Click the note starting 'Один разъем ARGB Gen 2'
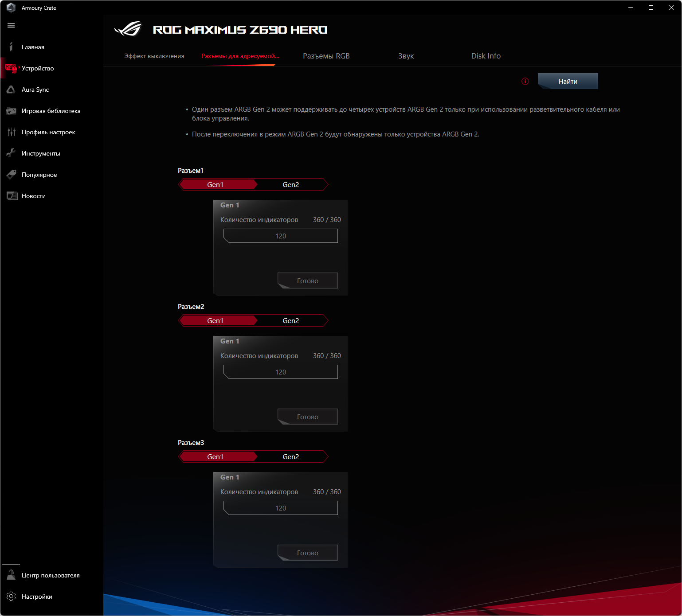The image size is (682, 616). coord(406,114)
